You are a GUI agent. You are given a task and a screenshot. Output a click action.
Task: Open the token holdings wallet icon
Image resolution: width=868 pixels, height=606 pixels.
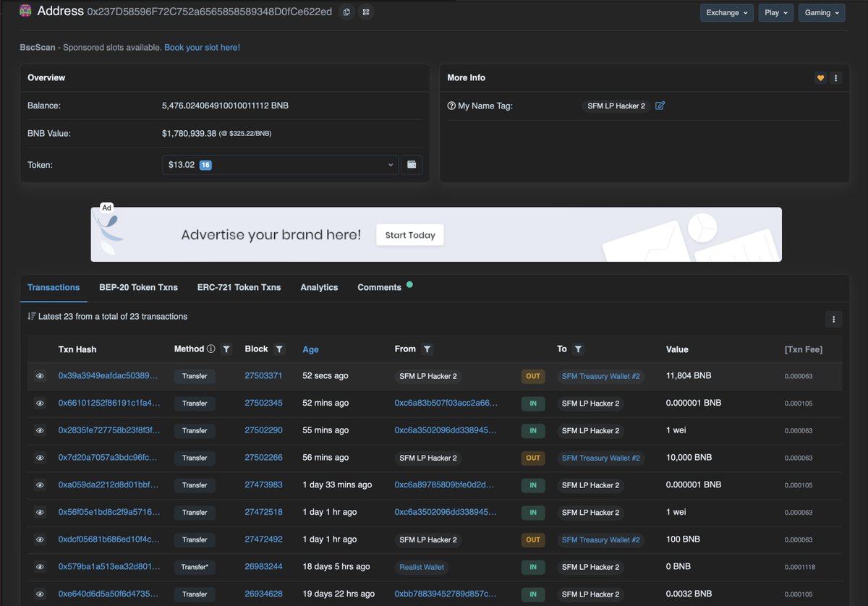(412, 165)
